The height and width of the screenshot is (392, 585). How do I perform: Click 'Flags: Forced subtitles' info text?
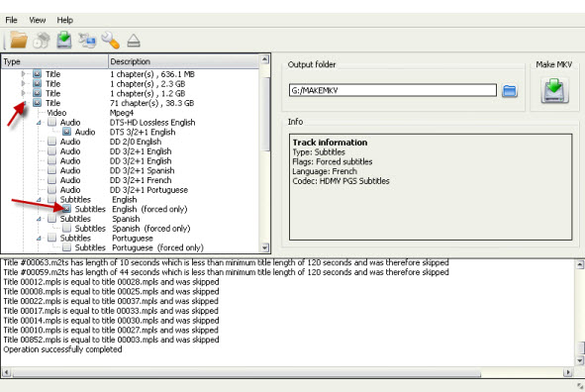333,161
